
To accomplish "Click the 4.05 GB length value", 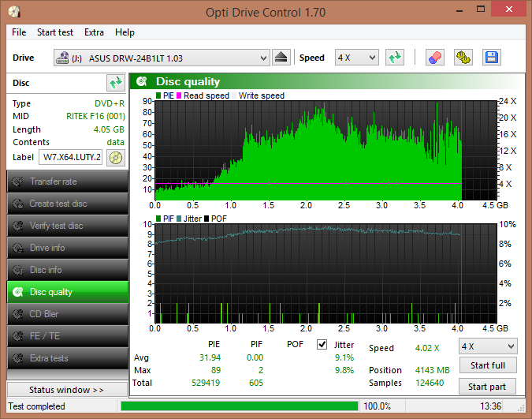I will coord(109,129).
